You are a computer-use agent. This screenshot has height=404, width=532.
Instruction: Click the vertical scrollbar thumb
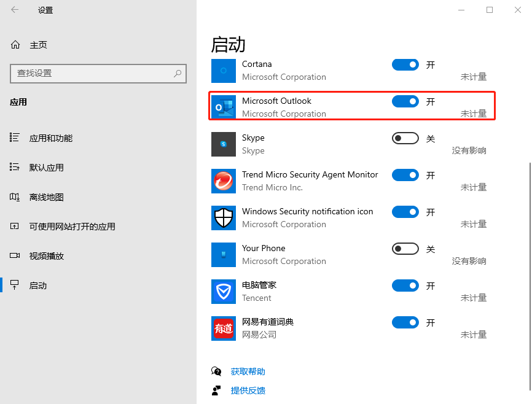tap(530, 276)
